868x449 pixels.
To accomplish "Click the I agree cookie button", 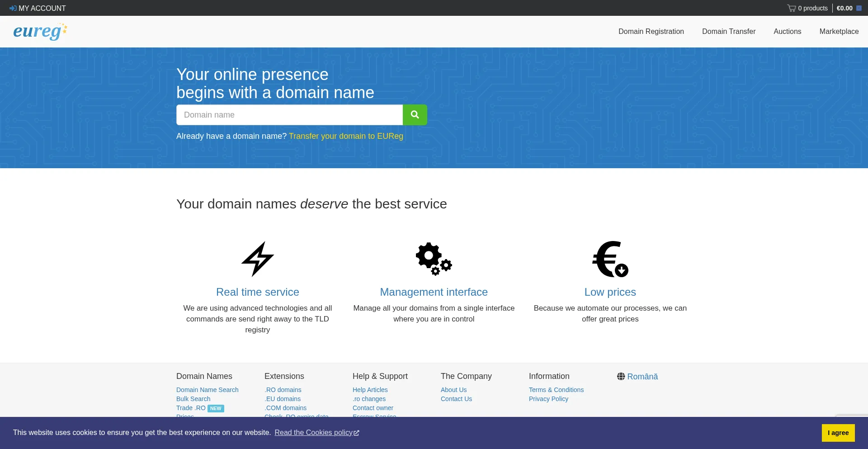I will pos(838,433).
